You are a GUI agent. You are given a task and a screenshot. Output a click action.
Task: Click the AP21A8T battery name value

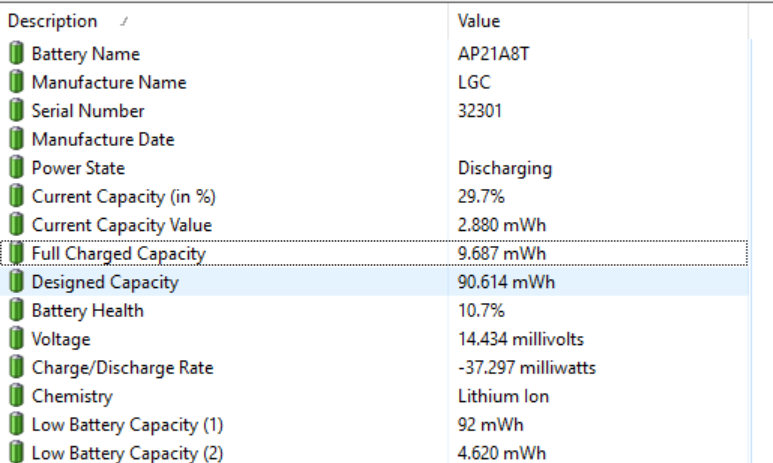tap(493, 54)
